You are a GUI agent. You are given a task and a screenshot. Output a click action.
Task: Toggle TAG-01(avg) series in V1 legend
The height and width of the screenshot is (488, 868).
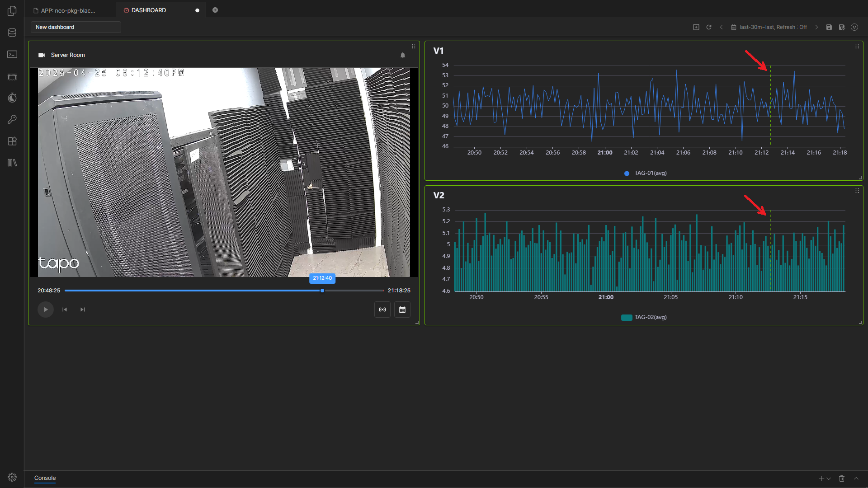[646, 173]
